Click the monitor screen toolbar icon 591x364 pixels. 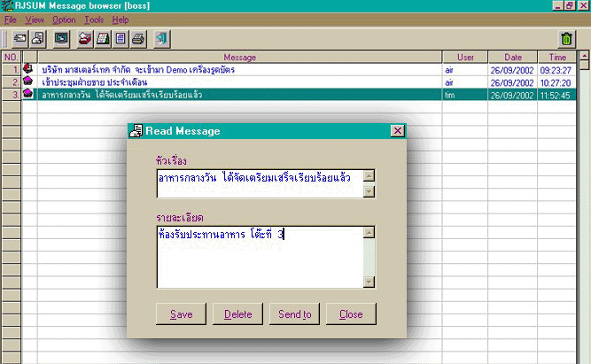coord(61,39)
